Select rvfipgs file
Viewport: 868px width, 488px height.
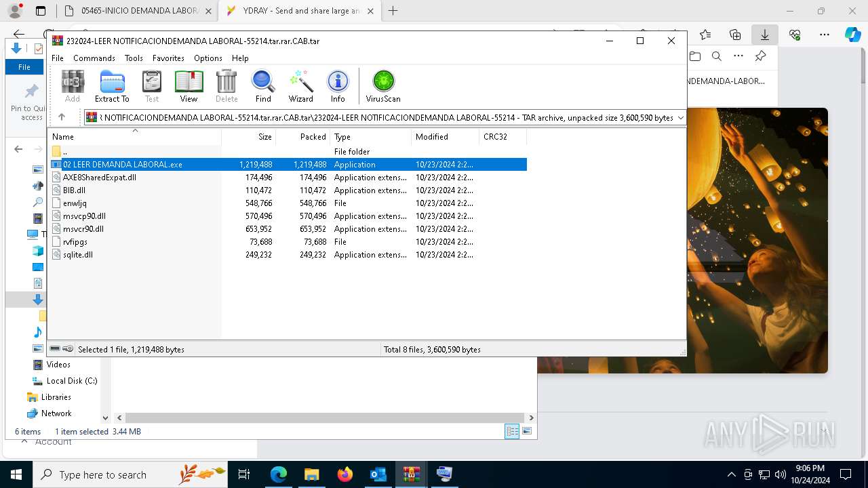[288, 241]
